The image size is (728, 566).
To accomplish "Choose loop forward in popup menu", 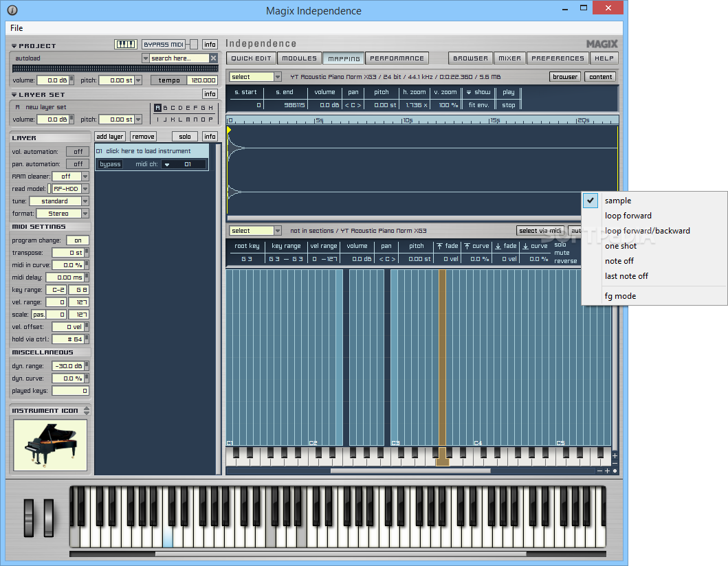I will coord(628,216).
